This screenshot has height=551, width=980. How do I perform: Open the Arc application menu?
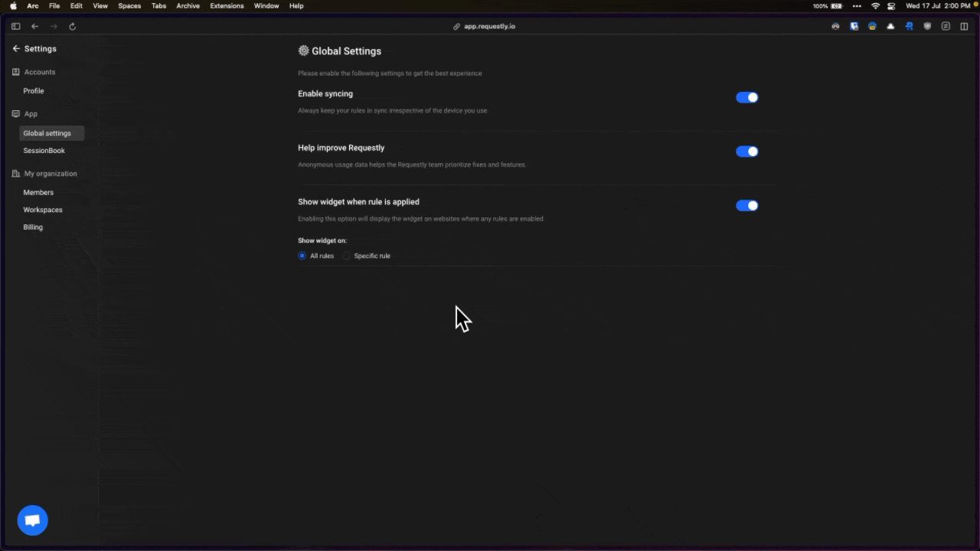coord(33,5)
